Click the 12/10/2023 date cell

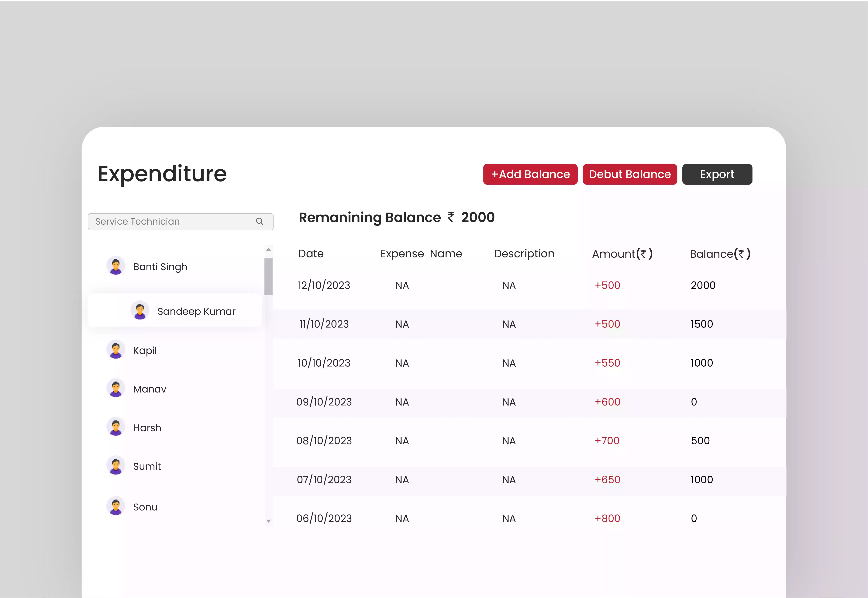pos(324,285)
